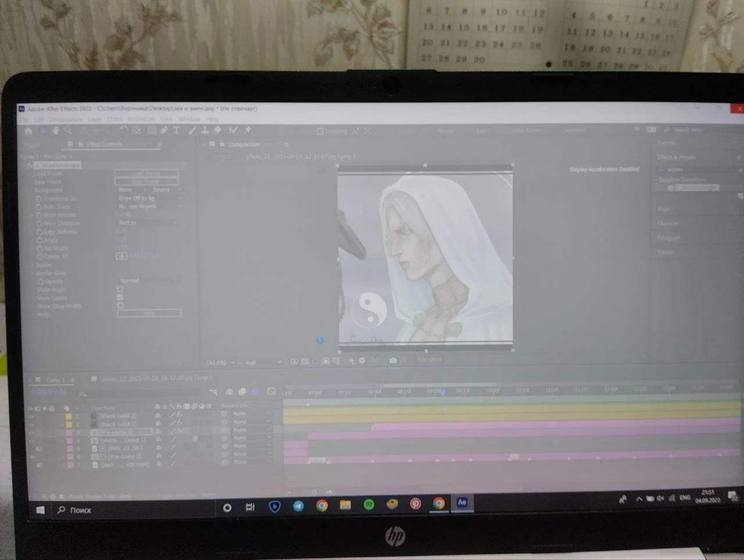Viewport: 744px width, 560px height.
Task: Switch to the Effect Controls tab
Action: [x=104, y=144]
